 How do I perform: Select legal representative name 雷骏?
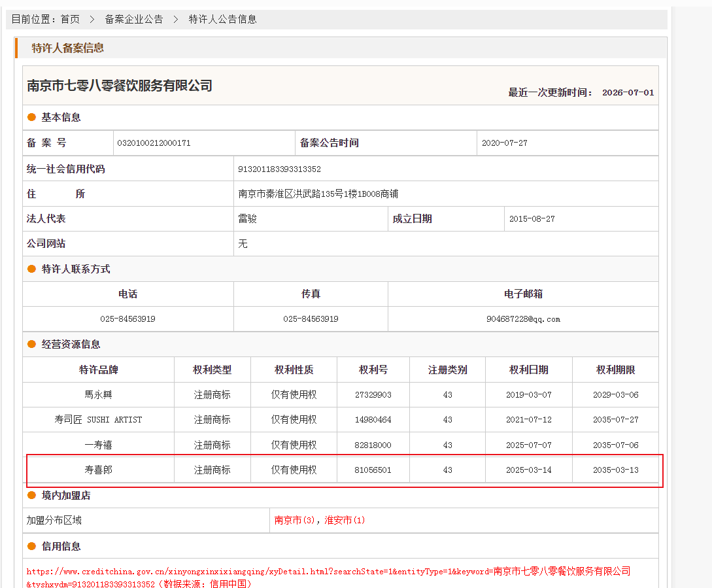pyautogui.click(x=248, y=219)
